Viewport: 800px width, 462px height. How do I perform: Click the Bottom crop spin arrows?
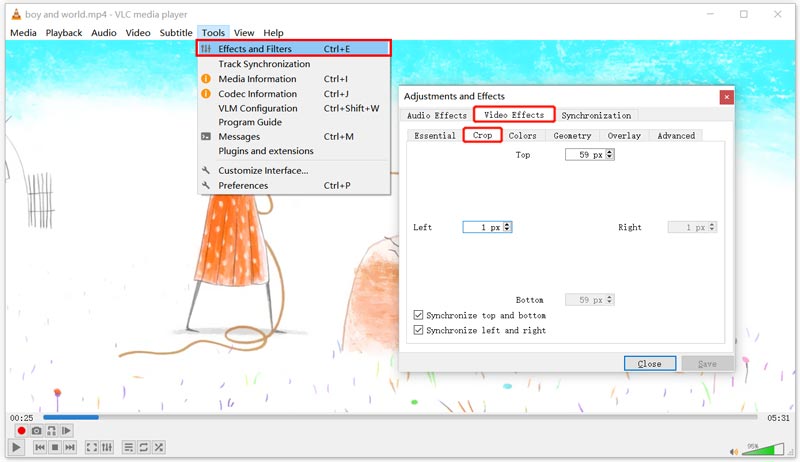610,299
